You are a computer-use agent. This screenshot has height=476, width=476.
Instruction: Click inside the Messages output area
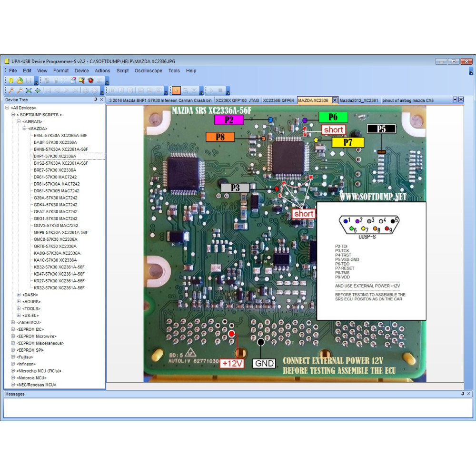tap(238, 408)
